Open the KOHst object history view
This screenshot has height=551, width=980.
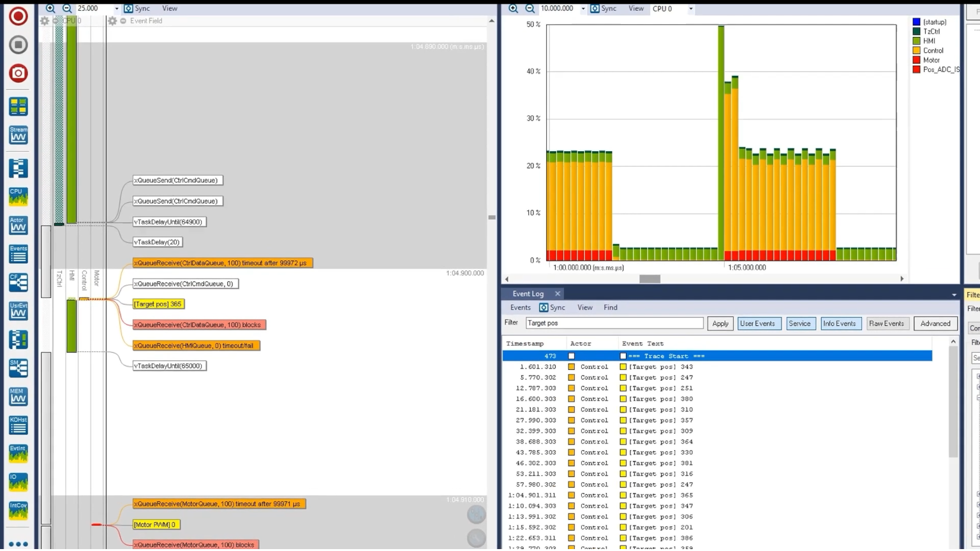click(x=18, y=425)
